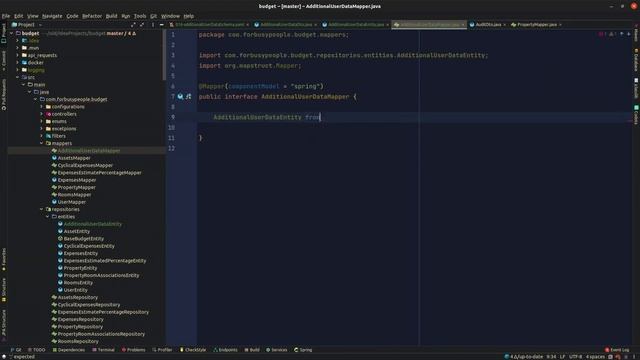
Task: Open the CheckStyle tool window
Action: (x=193, y=350)
